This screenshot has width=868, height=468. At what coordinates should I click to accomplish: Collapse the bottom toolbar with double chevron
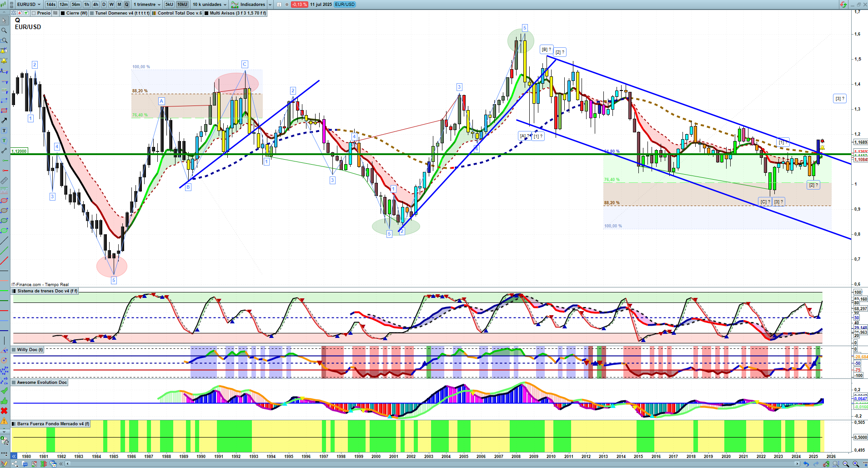click(61, 464)
